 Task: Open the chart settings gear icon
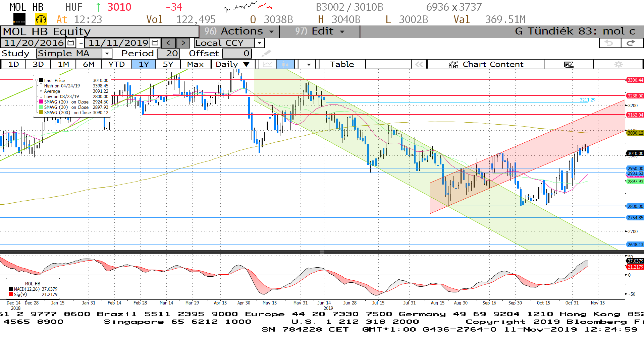click(x=619, y=64)
